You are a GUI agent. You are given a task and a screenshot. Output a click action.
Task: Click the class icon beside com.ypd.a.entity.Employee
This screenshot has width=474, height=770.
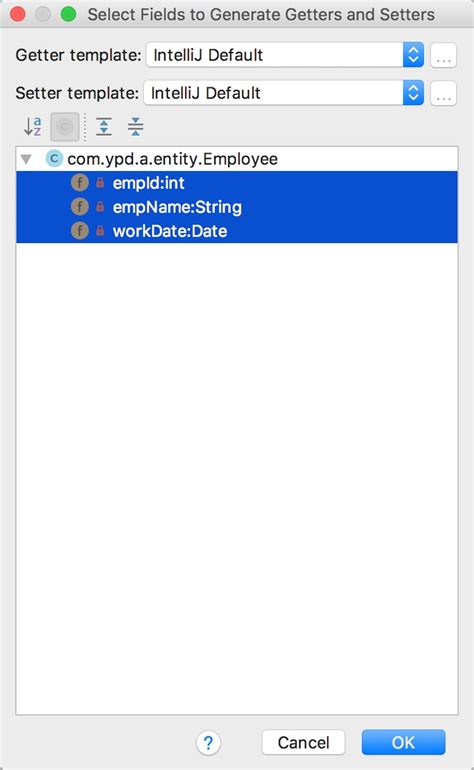[x=54, y=159]
